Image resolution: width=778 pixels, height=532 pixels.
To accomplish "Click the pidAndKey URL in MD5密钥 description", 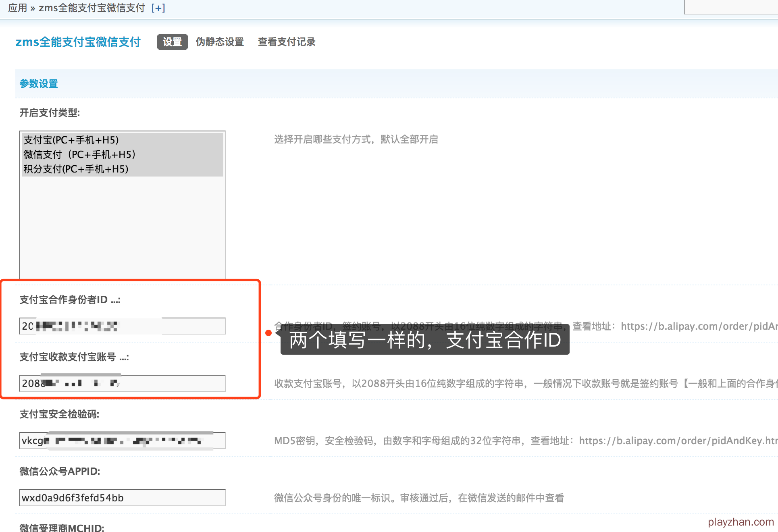I will [678, 441].
